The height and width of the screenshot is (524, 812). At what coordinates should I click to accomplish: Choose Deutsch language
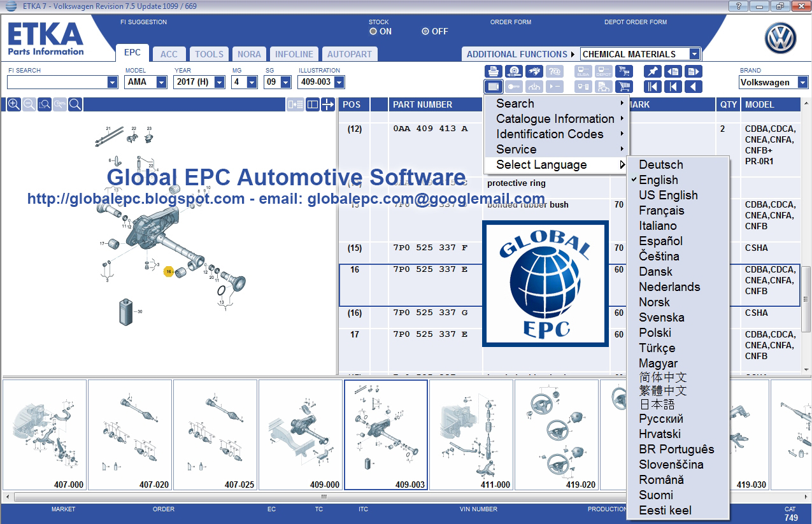point(661,165)
